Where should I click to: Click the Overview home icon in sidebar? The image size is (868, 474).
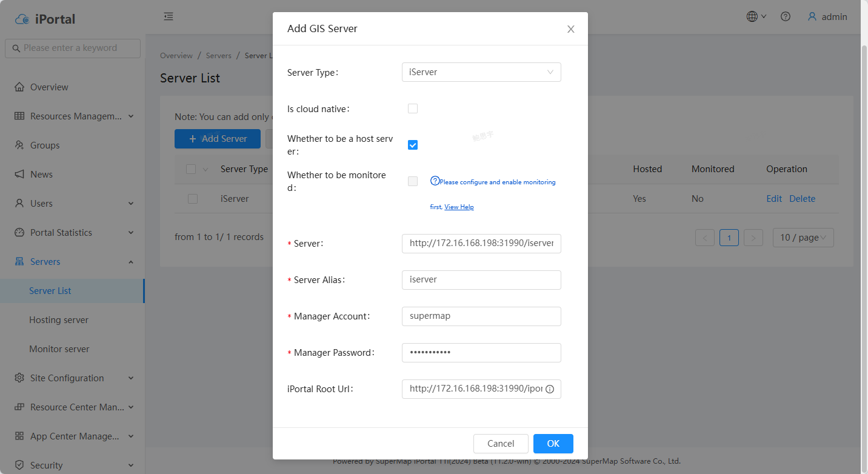19,87
